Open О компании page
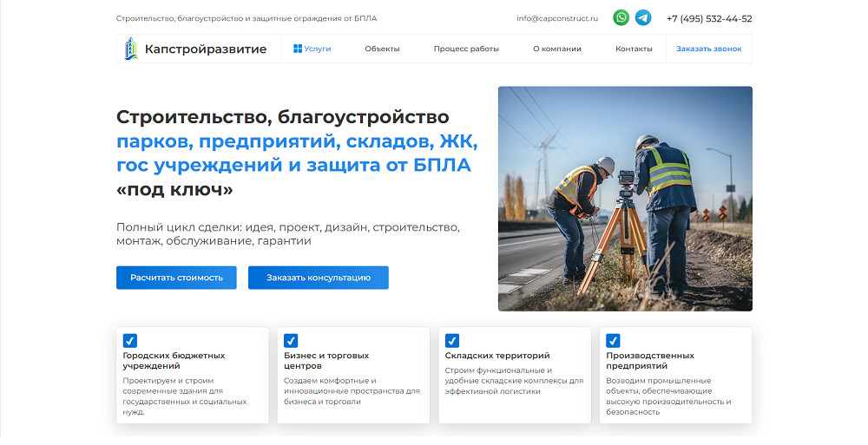The image size is (868, 445). [557, 49]
